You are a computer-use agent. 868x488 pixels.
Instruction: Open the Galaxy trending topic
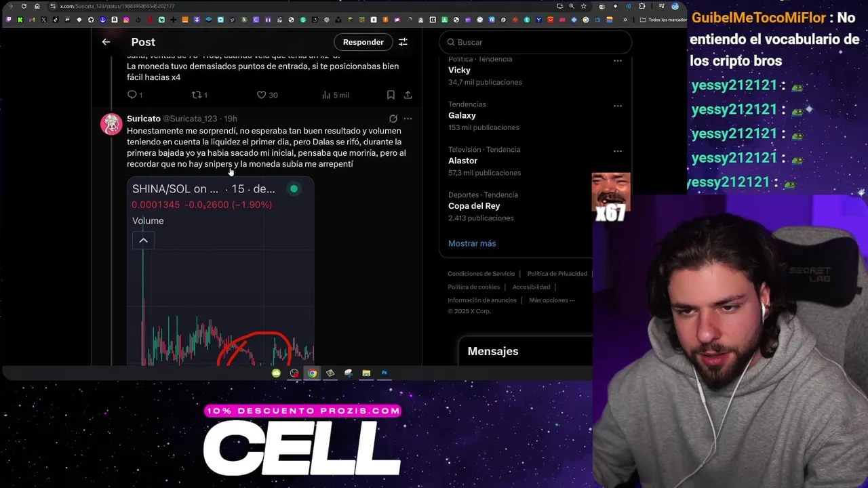click(x=462, y=116)
